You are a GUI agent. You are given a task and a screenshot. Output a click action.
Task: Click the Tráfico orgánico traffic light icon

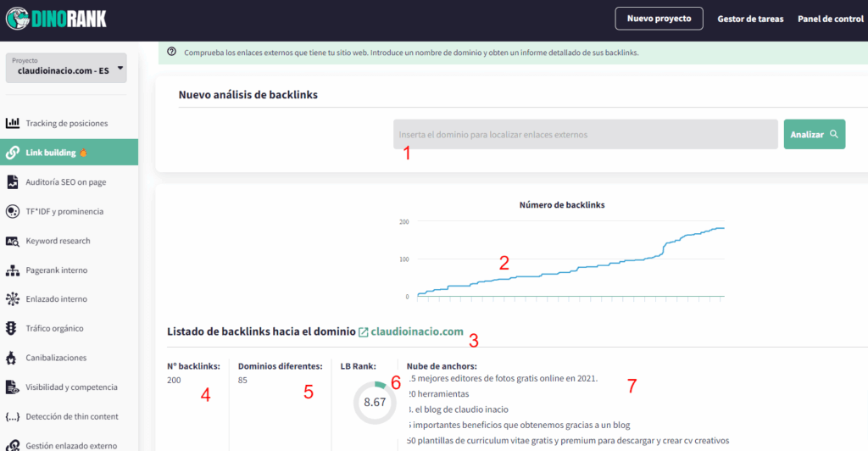coord(12,328)
